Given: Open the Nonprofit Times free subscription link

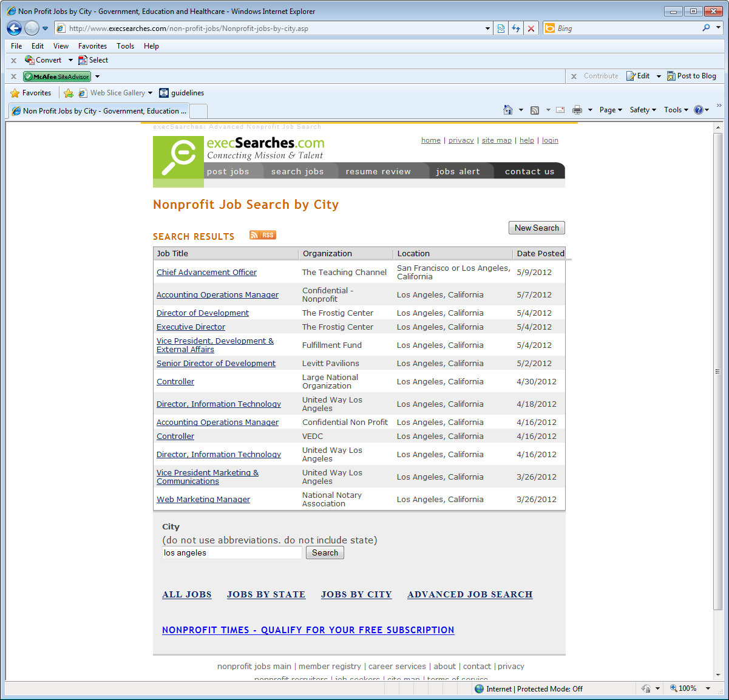Looking at the screenshot, I should point(308,630).
